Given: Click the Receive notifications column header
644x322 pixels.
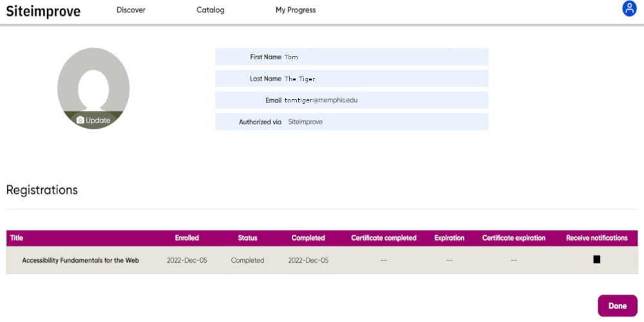Looking at the screenshot, I should pos(596,238).
